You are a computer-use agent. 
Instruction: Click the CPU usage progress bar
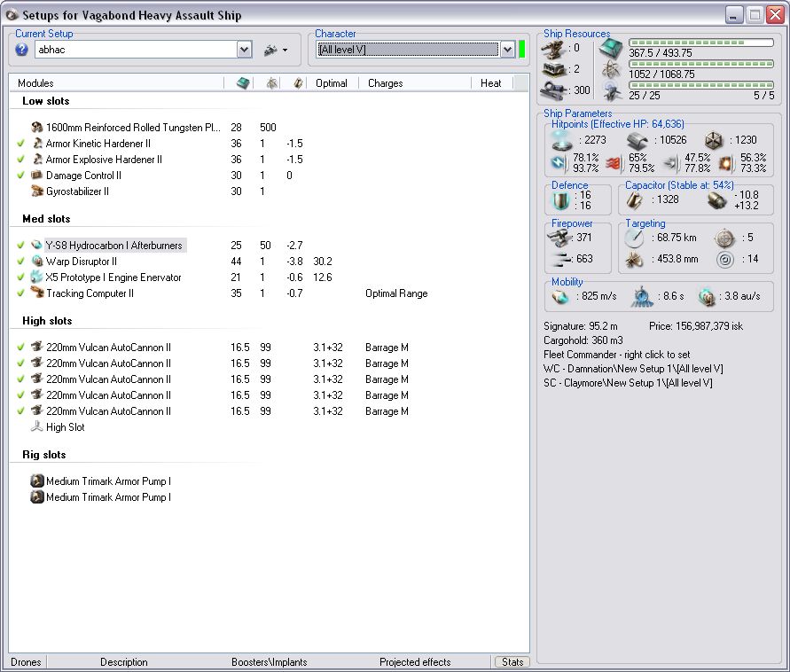pos(700,42)
